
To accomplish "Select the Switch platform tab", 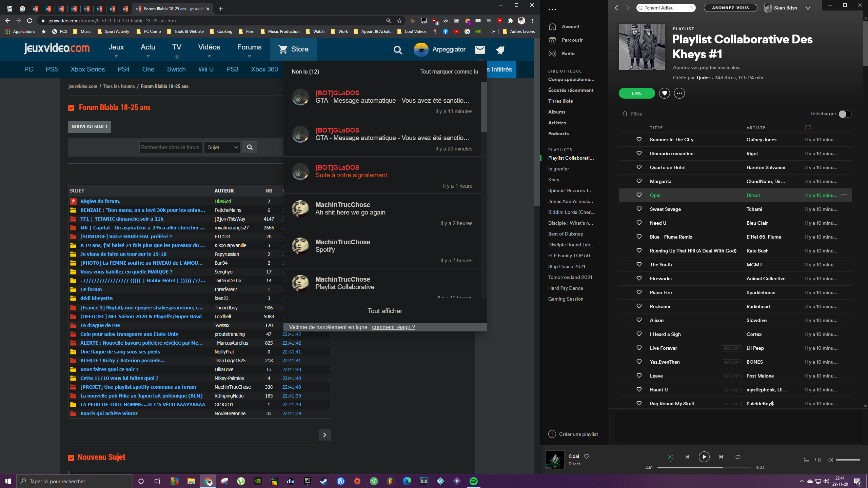I will (x=176, y=69).
